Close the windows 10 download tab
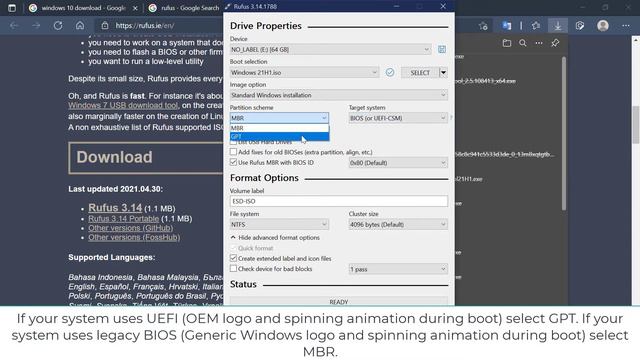This screenshot has height=360, width=640. (136, 8)
